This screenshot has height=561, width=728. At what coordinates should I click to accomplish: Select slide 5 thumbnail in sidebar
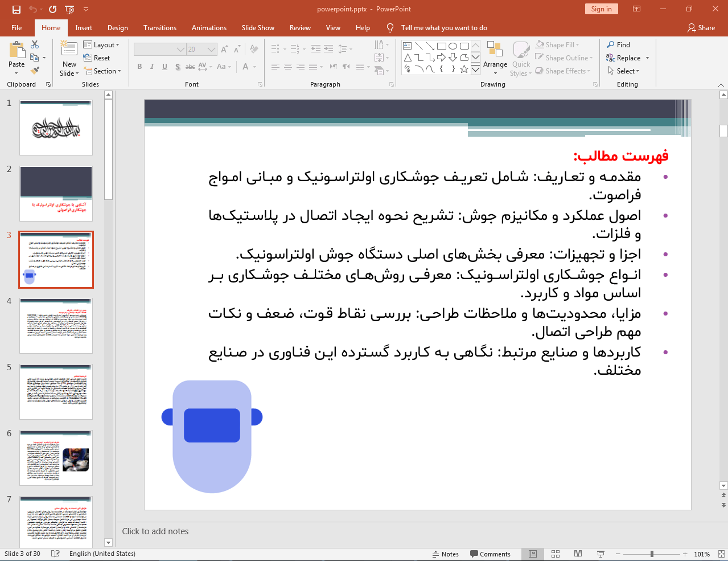(x=56, y=391)
